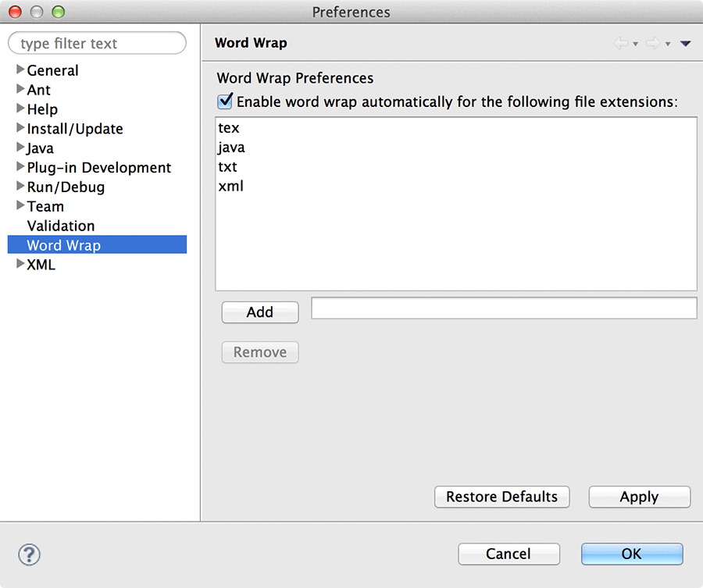Go back using the left arrow icon
703x588 pixels.
click(x=621, y=44)
